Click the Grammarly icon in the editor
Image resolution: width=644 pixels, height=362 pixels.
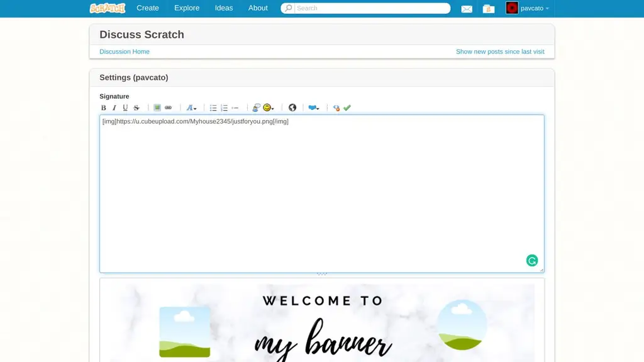tap(532, 261)
